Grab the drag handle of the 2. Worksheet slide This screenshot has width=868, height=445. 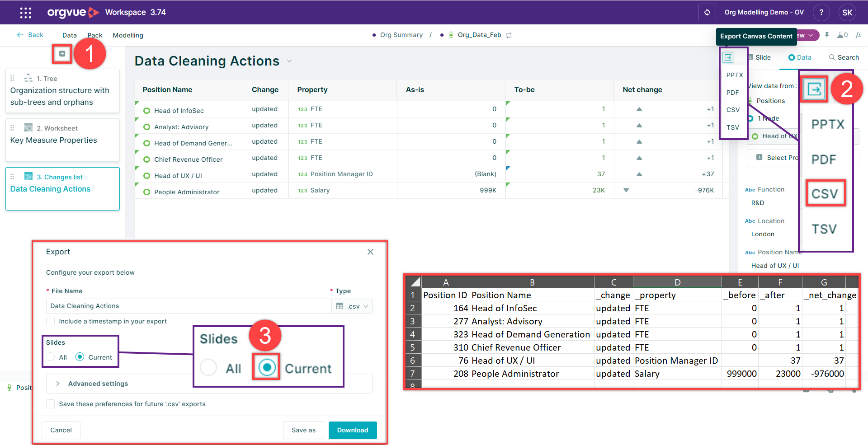pos(13,128)
